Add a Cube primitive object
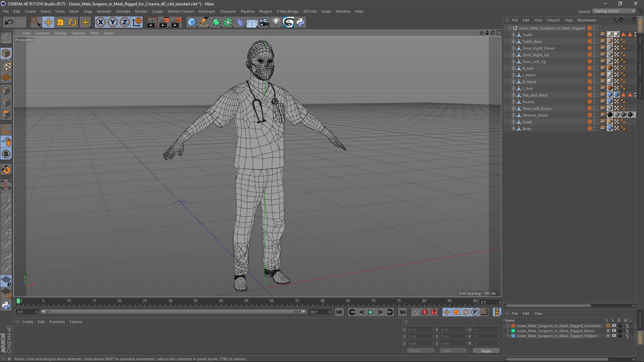 (x=192, y=22)
